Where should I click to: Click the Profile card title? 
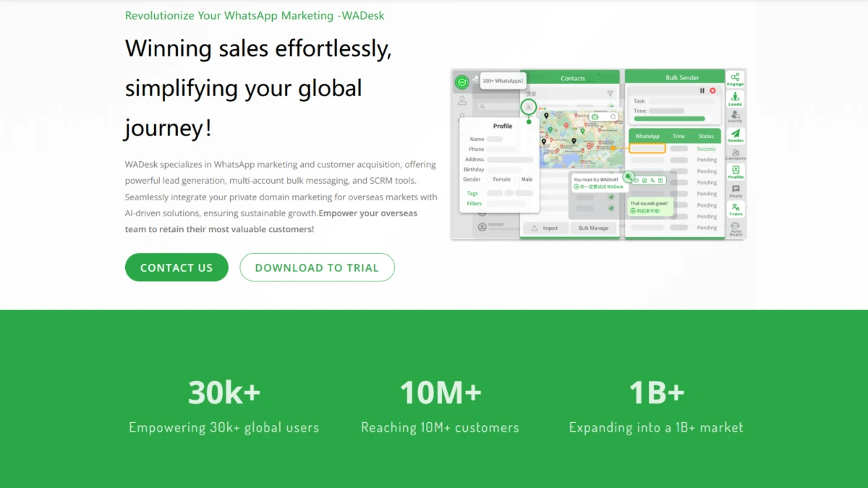tap(503, 126)
